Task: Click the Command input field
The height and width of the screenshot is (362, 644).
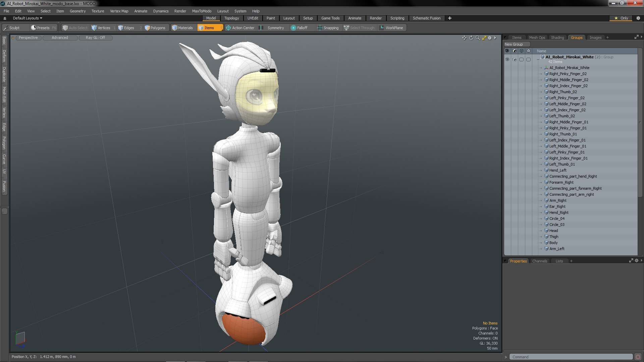Action: click(x=571, y=357)
